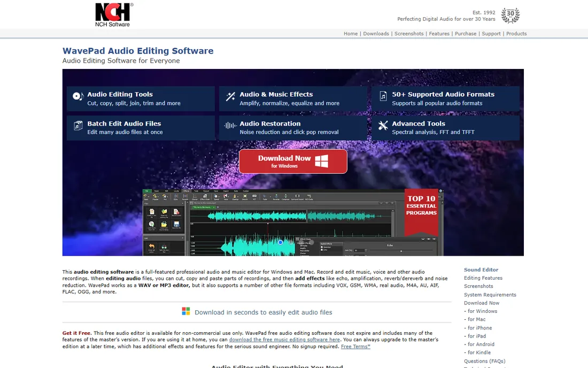Open the Home navigation link
Image resolution: width=588 pixels, height=368 pixels.
coord(351,34)
